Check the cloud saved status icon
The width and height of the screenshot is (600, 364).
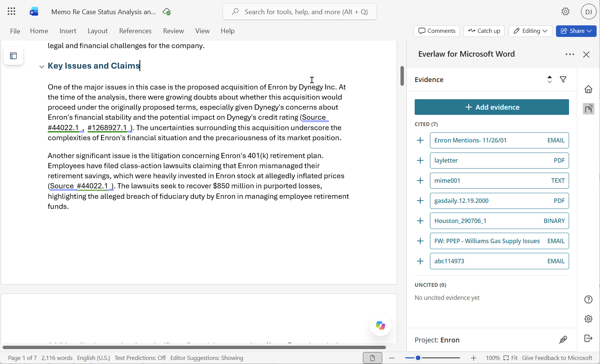(x=167, y=12)
